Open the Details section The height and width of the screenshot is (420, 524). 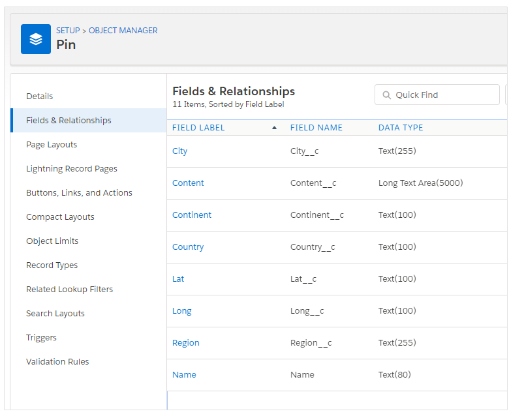pyautogui.click(x=39, y=96)
